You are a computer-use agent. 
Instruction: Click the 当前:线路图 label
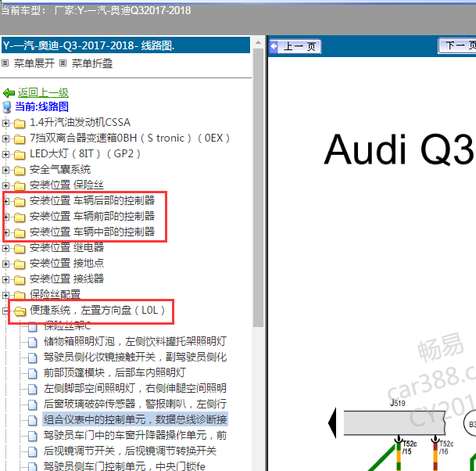click(42, 106)
